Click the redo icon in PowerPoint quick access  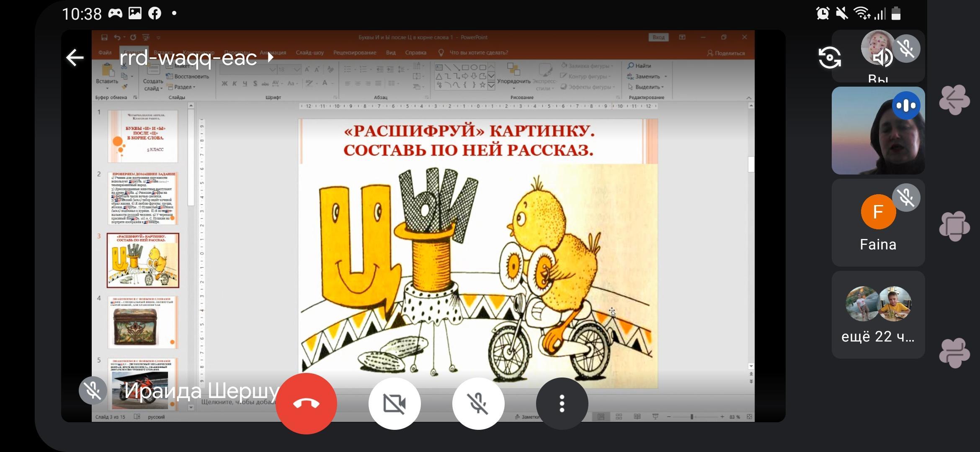point(133,37)
